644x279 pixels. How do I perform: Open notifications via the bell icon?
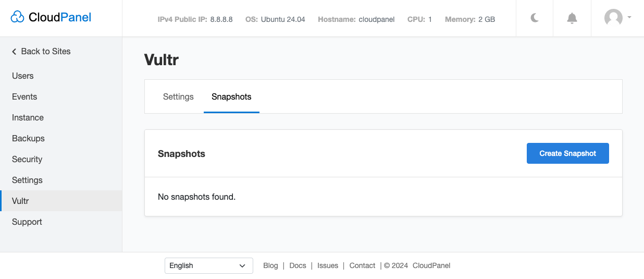(x=572, y=18)
